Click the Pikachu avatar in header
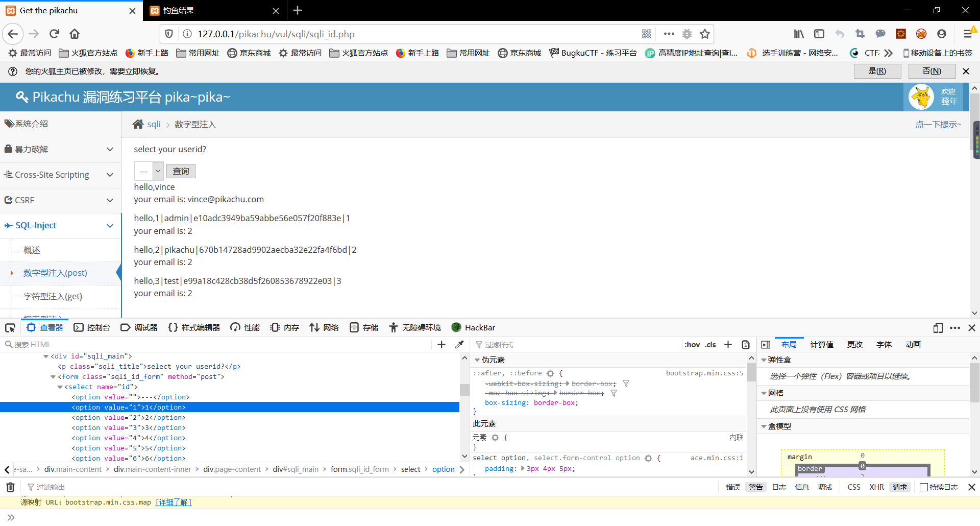Viewport: 980px width, 526px height. coord(921,97)
